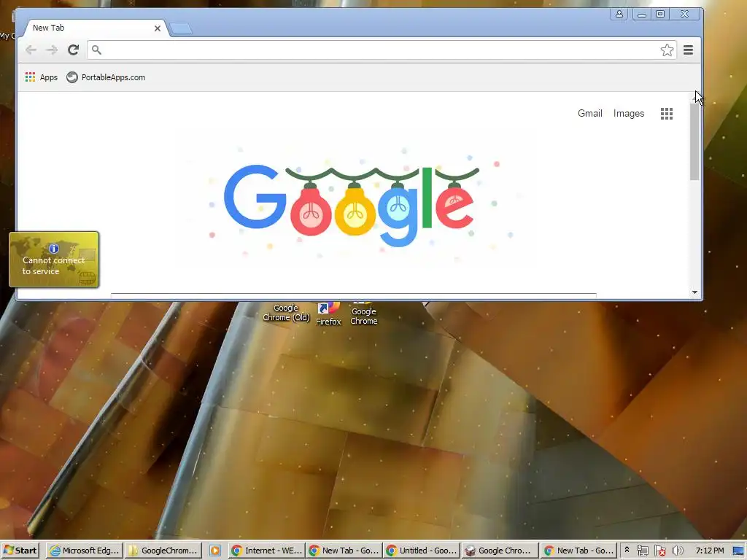The width and height of the screenshot is (747, 560).
Task: Minimize the Chrome window
Action: tap(642, 15)
